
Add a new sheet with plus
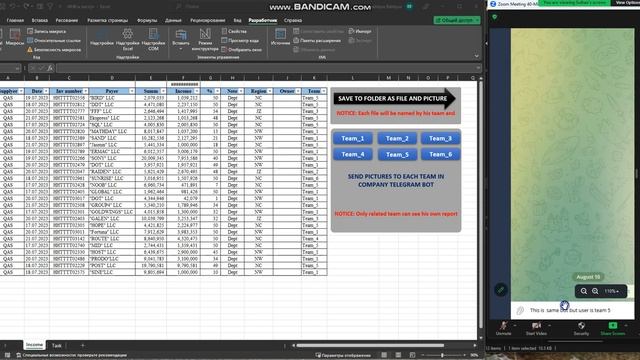82,345
